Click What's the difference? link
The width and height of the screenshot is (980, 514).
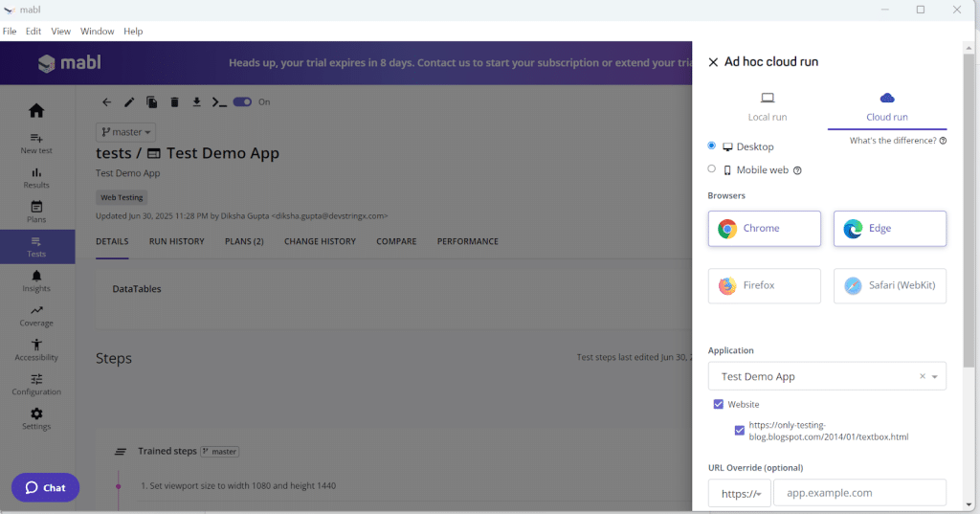pyautogui.click(x=893, y=141)
